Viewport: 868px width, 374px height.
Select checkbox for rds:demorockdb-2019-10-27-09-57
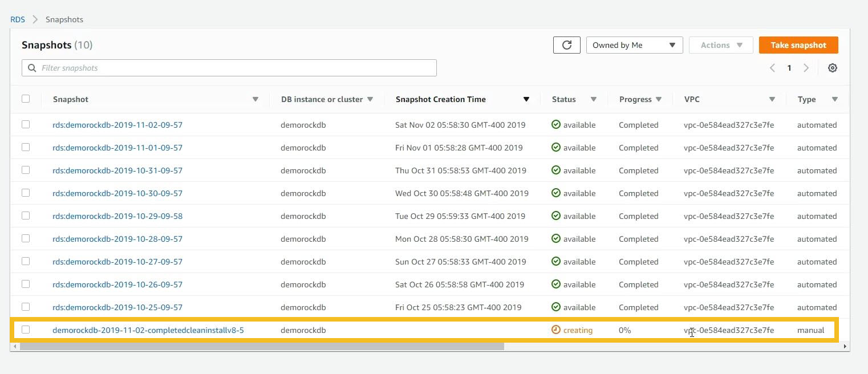(x=26, y=261)
